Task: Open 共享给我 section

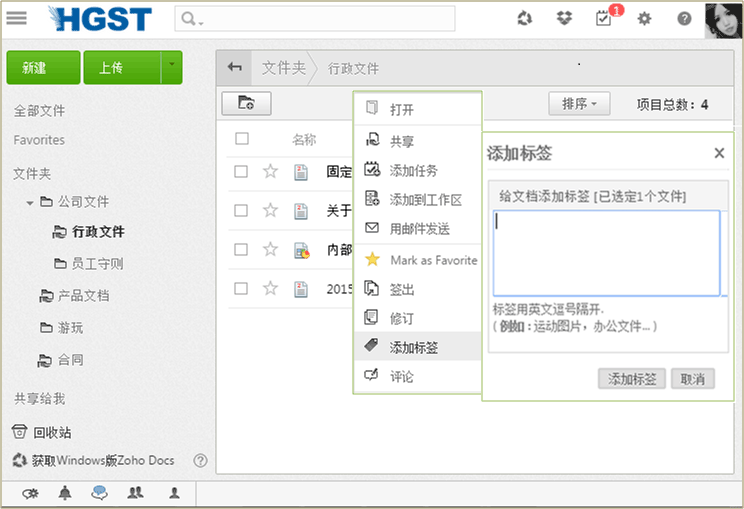Action: (x=39, y=398)
